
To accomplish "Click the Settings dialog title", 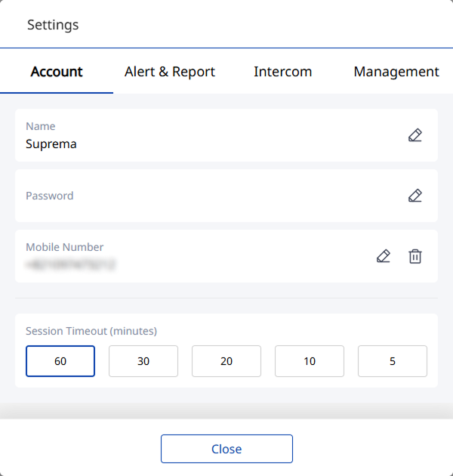I will tap(53, 25).
